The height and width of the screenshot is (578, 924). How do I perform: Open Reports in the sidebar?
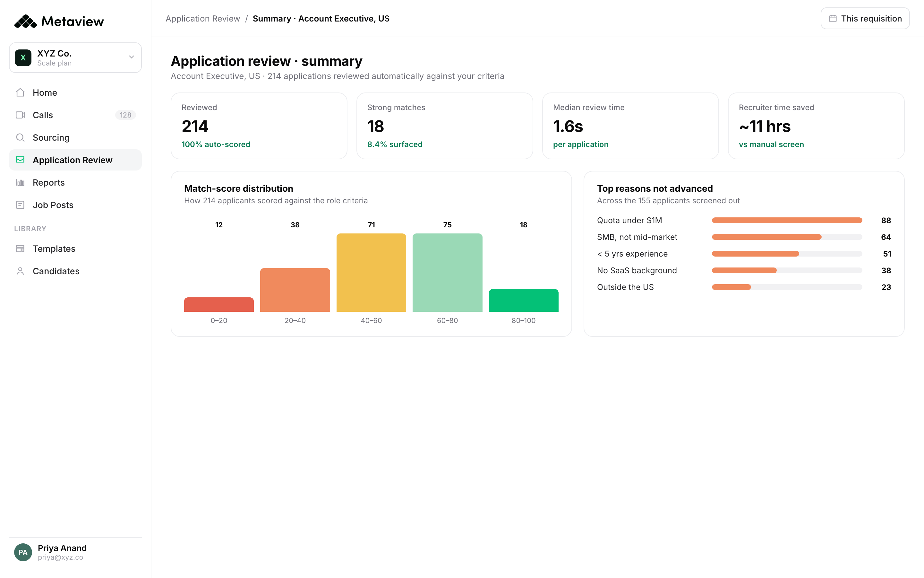point(75,182)
